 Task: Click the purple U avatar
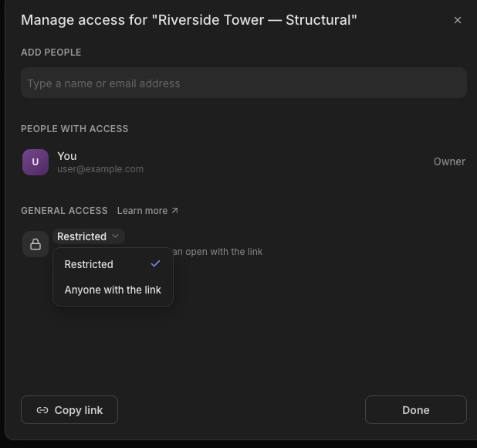(36, 162)
